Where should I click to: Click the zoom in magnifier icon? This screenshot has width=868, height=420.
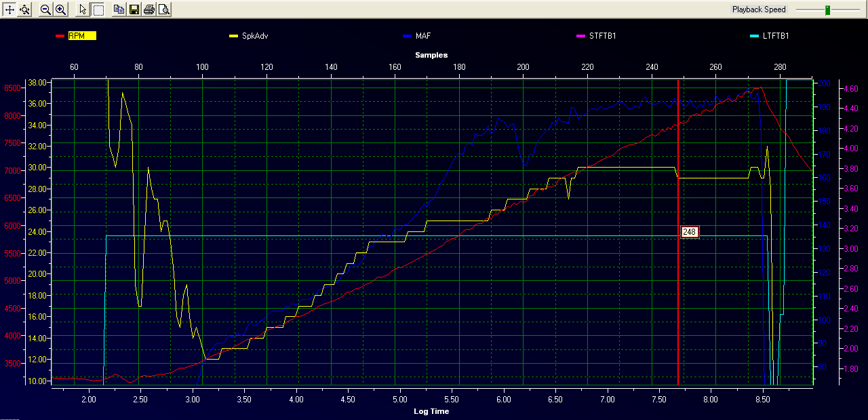(60, 9)
